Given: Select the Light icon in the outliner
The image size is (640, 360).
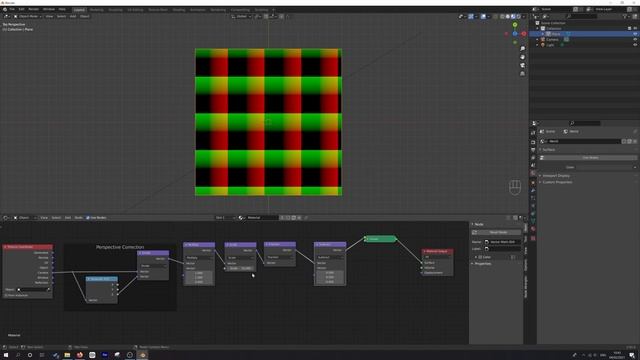Looking at the screenshot, I should 543,45.
